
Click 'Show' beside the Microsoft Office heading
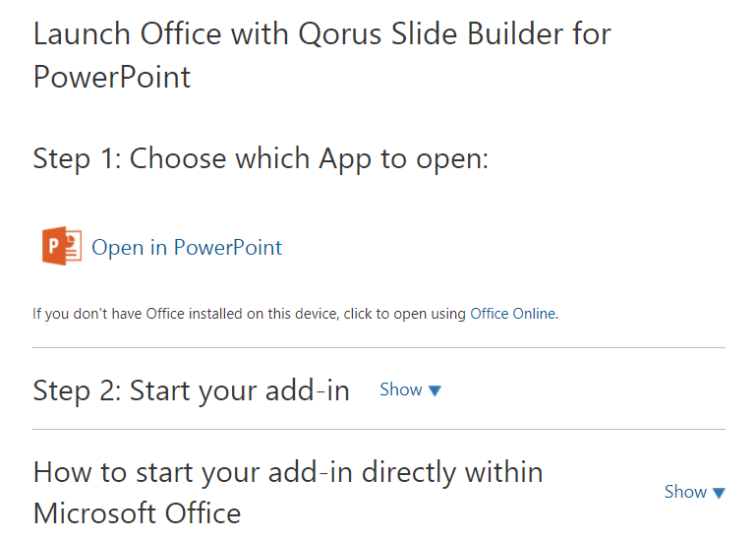coord(685,492)
